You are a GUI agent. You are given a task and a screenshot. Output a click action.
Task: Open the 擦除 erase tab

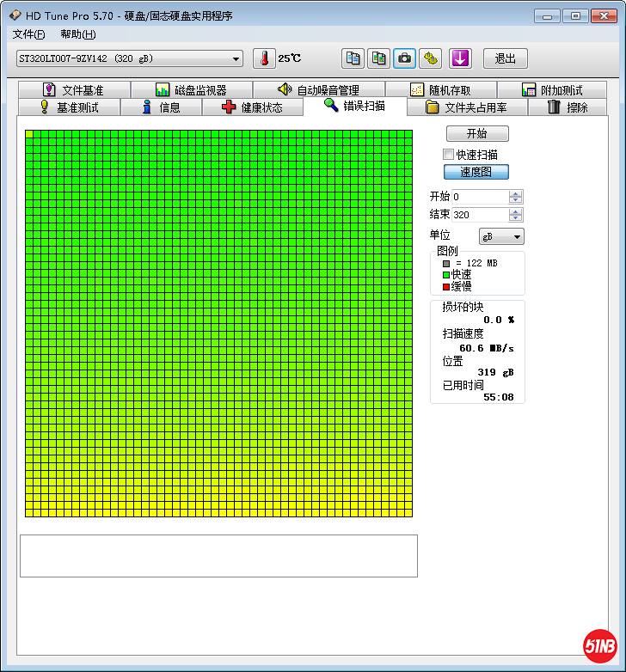pyautogui.click(x=568, y=107)
